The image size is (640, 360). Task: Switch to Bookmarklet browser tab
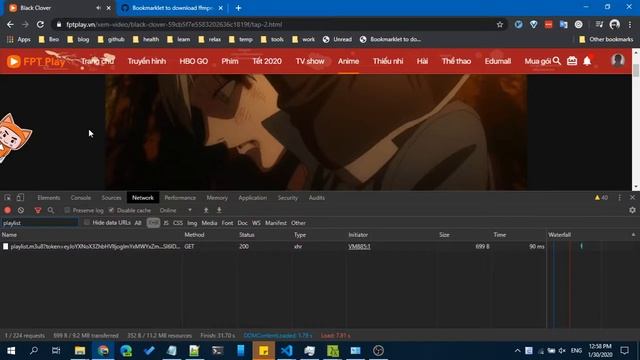[x=171, y=8]
